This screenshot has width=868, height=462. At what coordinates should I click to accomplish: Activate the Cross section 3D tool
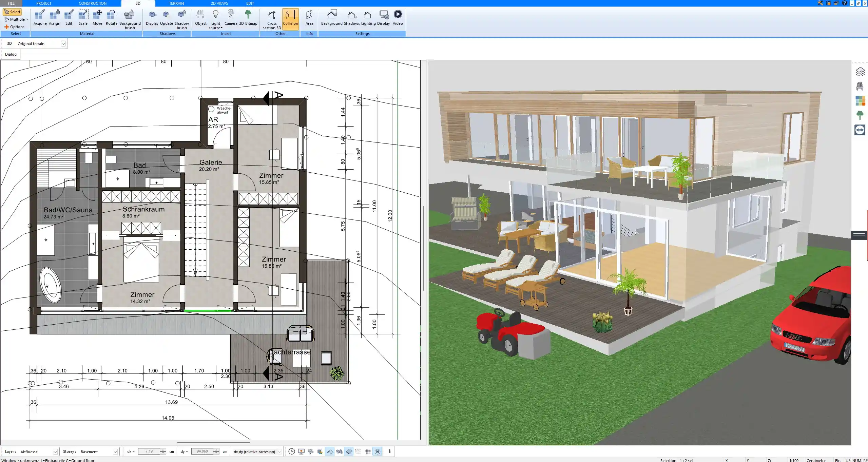[271, 19]
